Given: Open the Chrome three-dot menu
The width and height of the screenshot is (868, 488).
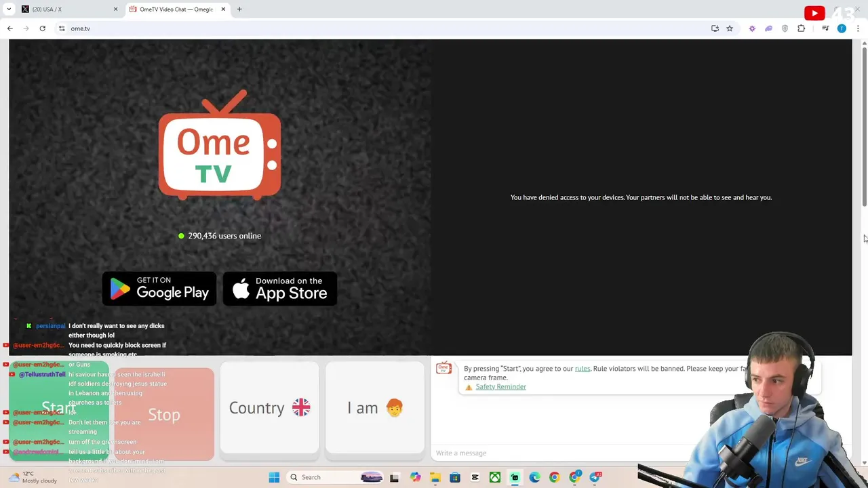Looking at the screenshot, I should click(x=858, y=28).
